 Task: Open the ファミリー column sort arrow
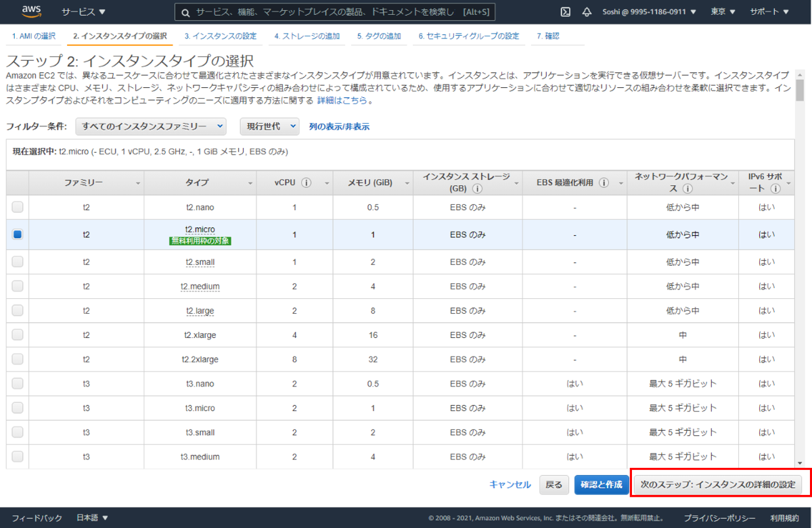(x=138, y=183)
